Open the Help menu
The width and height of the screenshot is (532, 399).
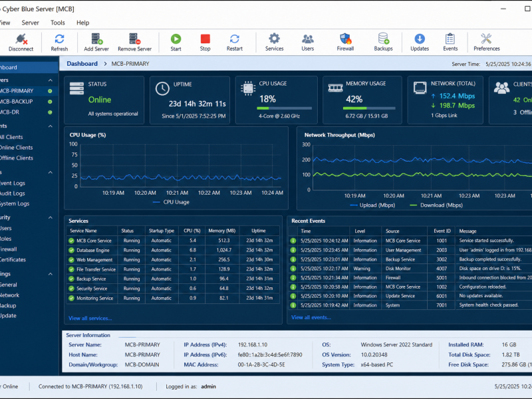(82, 23)
